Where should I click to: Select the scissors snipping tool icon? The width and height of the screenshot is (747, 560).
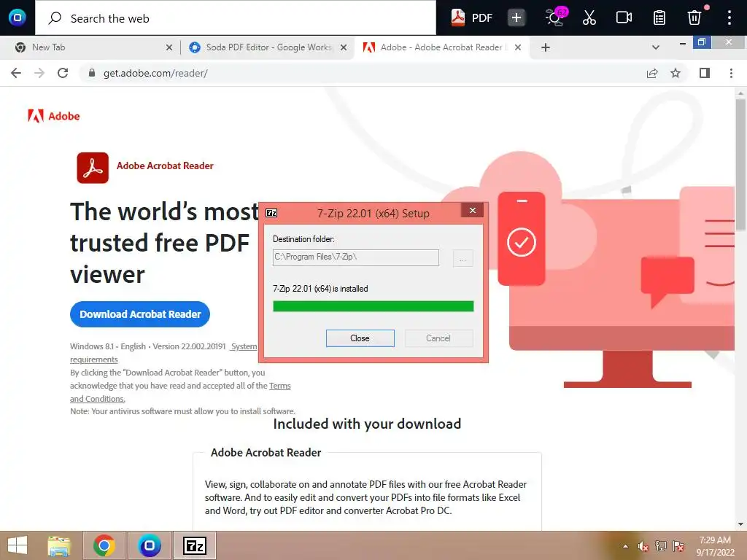(x=589, y=17)
